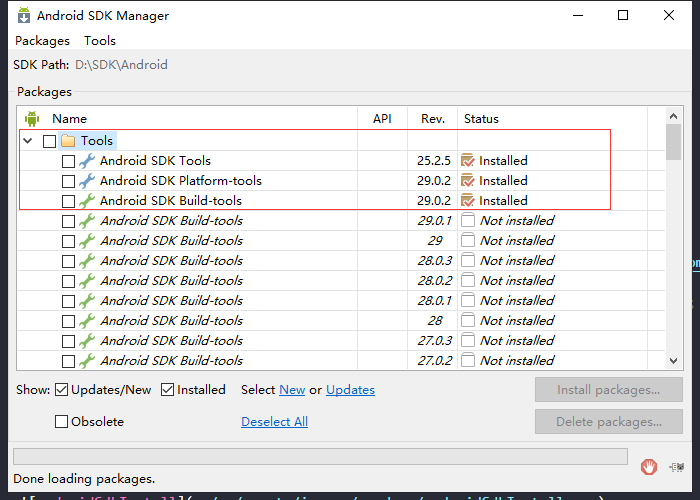The height and width of the screenshot is (500, 700).
Task: Click the Android SDK Manager title bar icon
Action: tap(24, 16)
